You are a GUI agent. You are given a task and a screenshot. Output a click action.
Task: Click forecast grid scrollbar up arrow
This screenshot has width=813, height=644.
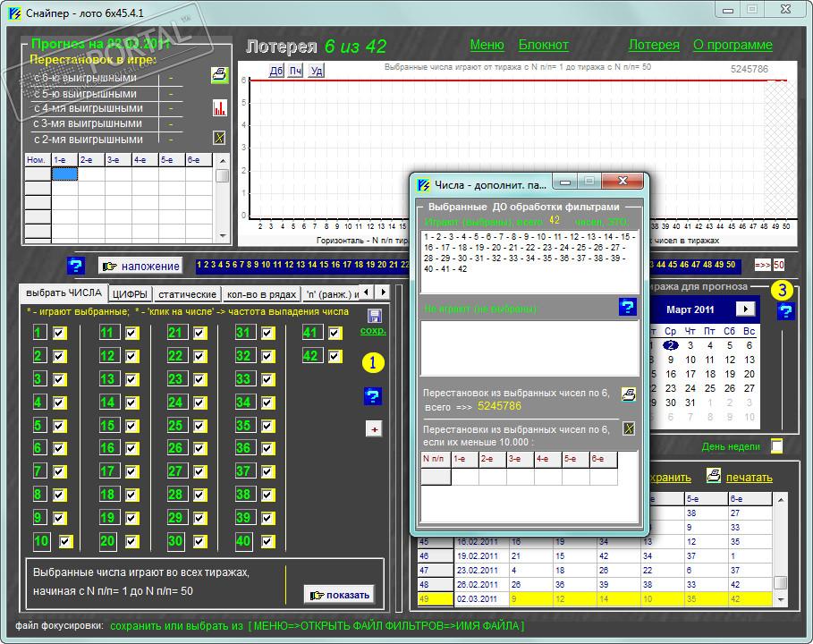click(223, 160)
